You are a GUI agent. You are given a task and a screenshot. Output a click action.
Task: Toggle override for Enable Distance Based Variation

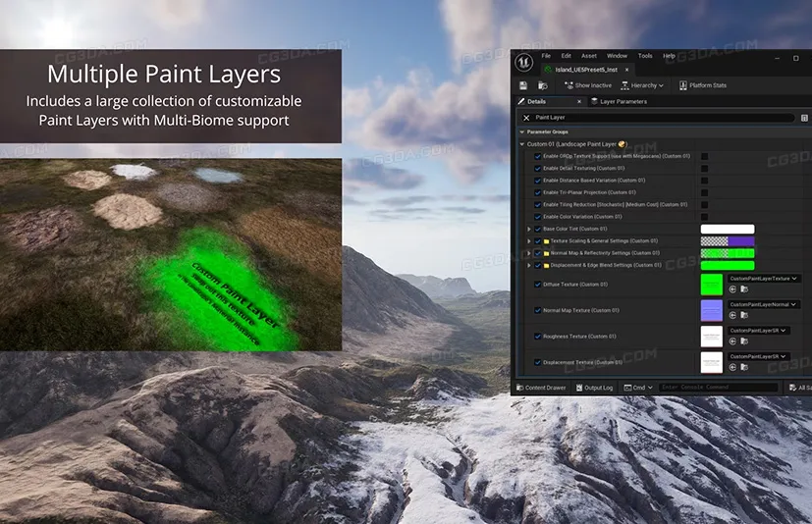pos(537,181)
